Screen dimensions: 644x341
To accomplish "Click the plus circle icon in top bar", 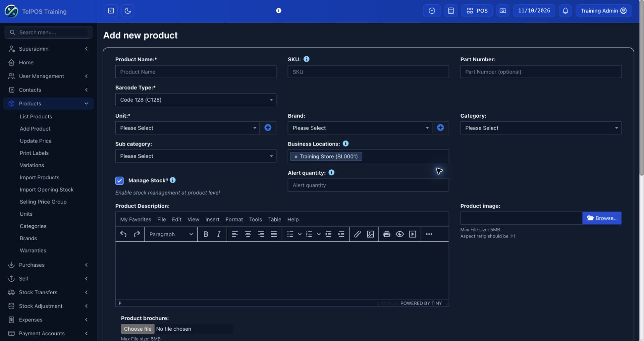I will pos(432,11).
